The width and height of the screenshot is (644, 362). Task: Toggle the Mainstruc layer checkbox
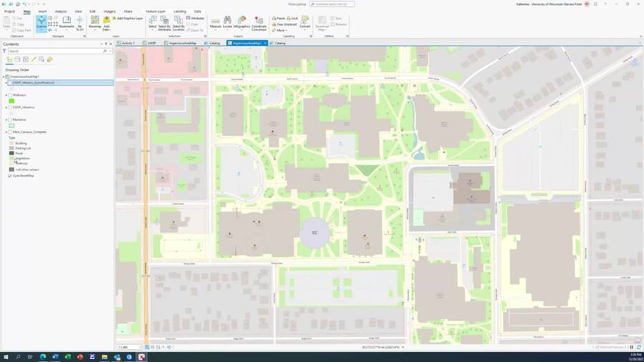[10, 120]
